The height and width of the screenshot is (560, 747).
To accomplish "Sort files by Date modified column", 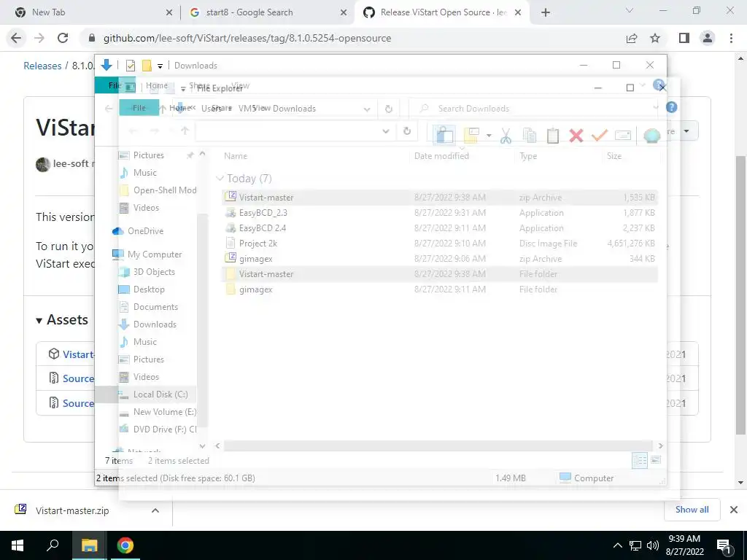I will (441, 156).
